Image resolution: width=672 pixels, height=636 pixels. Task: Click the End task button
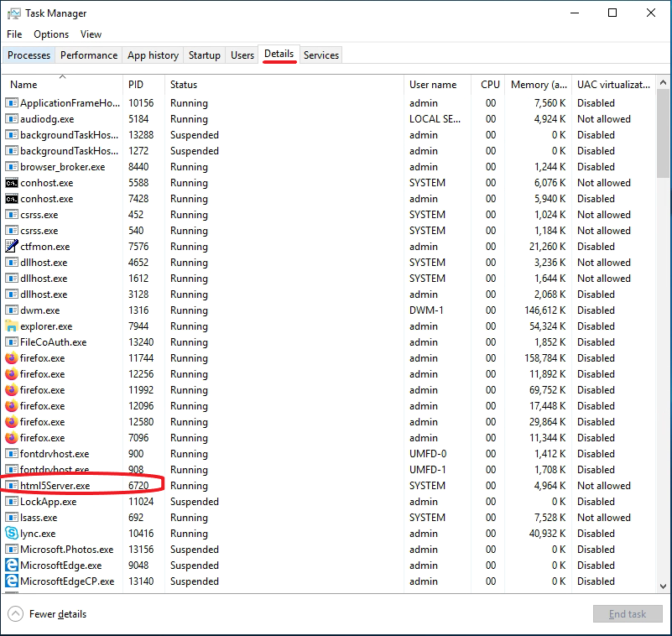[x=628, y=613]
